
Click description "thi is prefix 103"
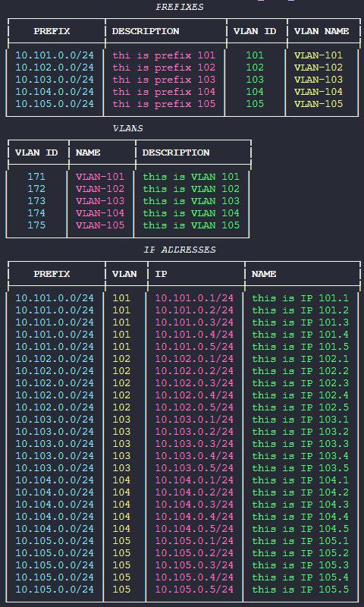coord(164,80)
